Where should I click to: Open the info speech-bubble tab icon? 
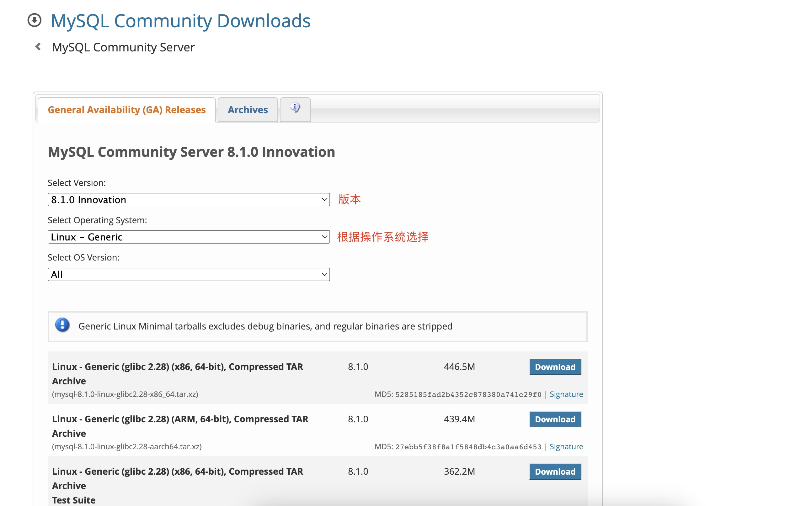click(x=295, y=108)
